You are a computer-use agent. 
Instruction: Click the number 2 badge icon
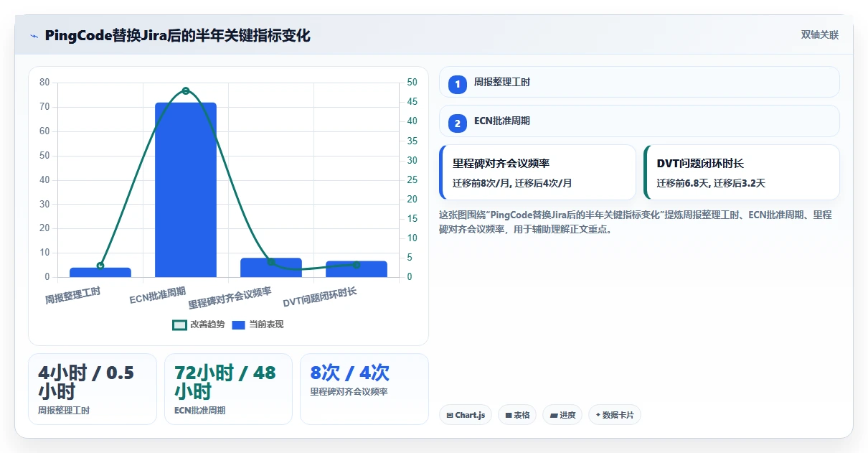click(458, 123)
